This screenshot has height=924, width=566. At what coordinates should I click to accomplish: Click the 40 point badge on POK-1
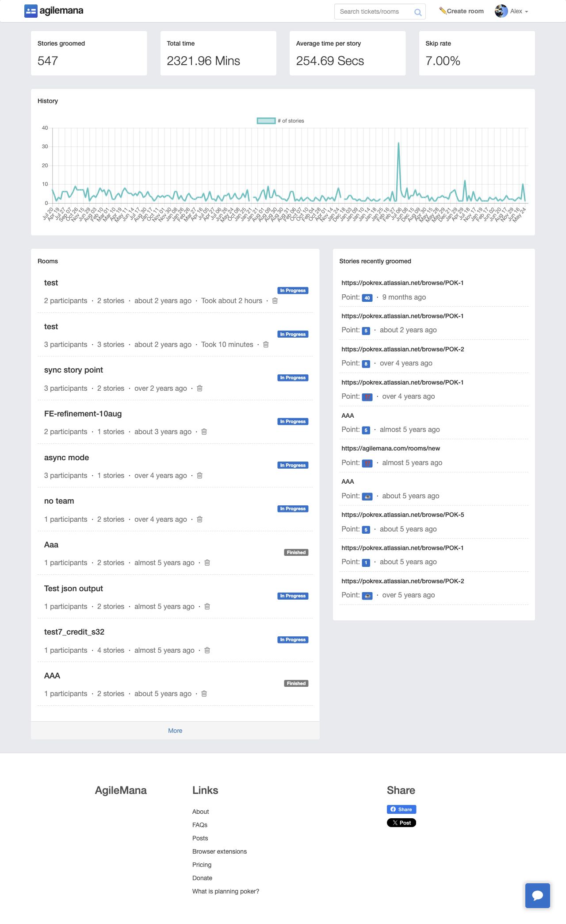(367, 298)
